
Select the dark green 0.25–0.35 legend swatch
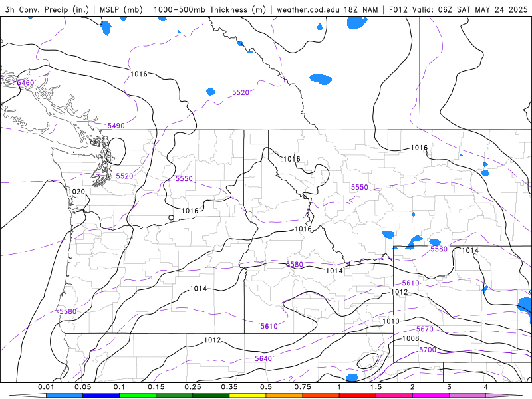pos(211,396)
